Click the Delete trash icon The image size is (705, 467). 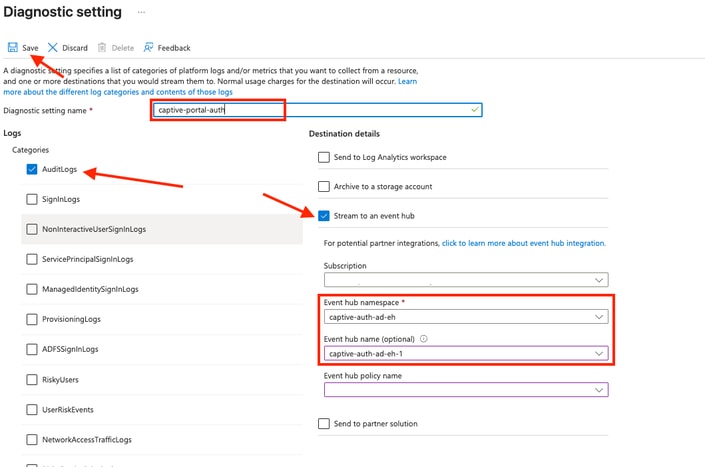coord(102,47)
